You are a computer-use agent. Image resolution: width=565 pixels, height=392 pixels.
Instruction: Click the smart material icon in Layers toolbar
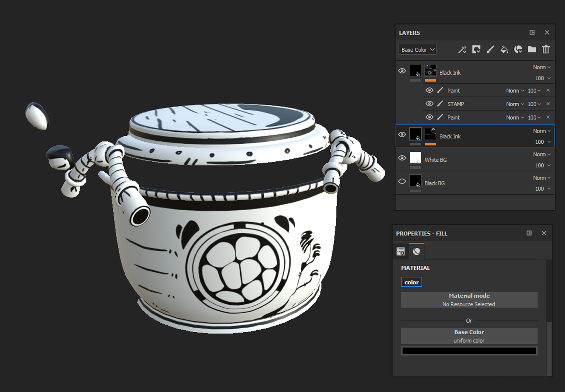[x=518, y=50]
